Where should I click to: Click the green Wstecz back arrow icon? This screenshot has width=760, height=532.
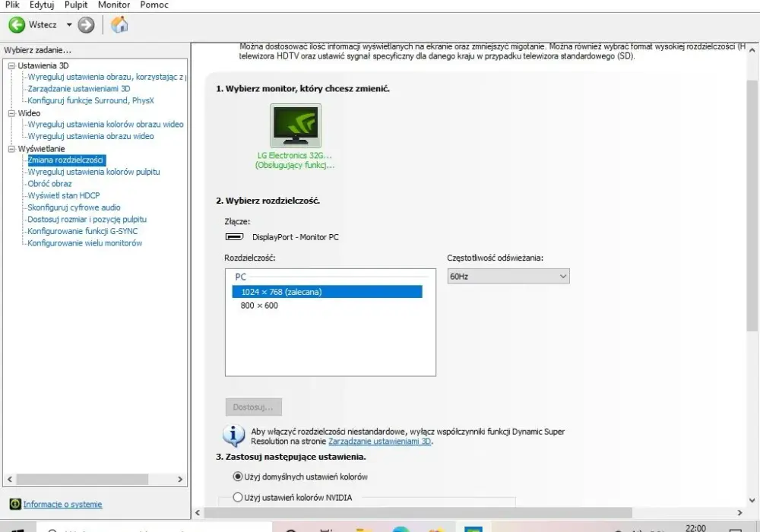coord(17,25)
